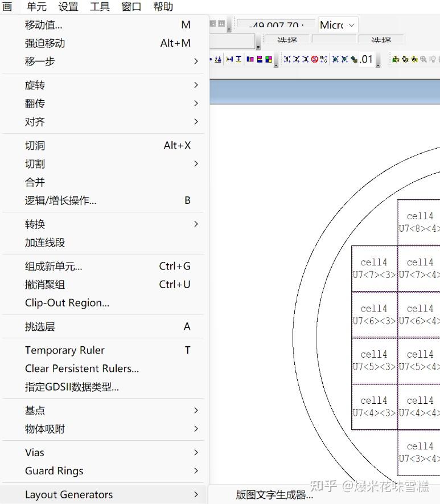Click the tile horizontally colored icon
The width and height of the screenshot is (440, 504).
pos(250,59)
